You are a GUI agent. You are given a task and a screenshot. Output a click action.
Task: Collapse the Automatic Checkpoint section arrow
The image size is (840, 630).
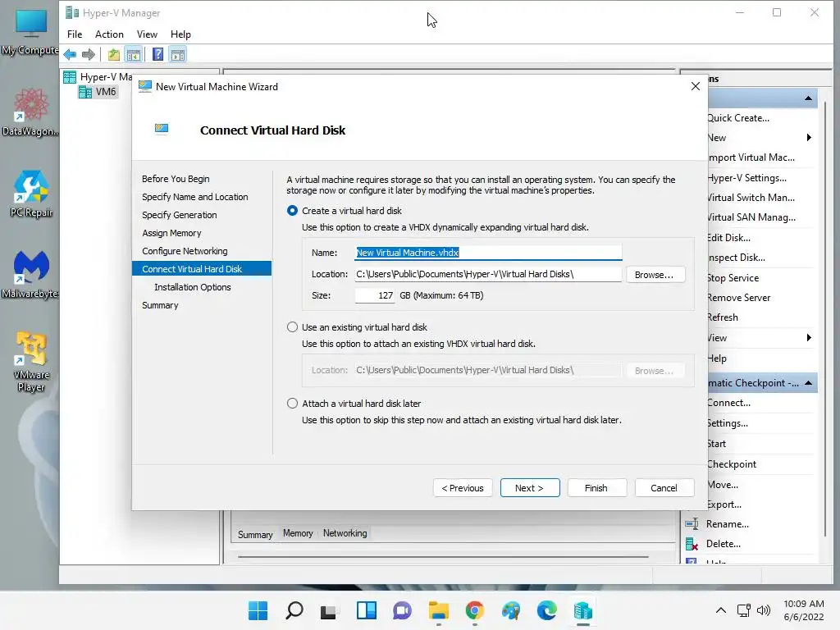(x=808, y=383)
